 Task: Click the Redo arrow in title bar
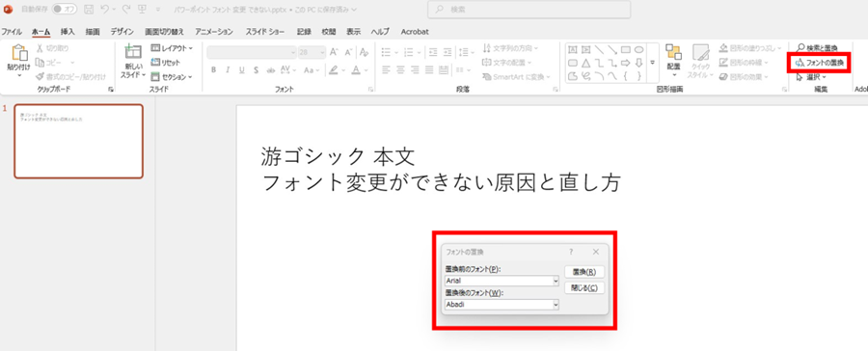pyautogui.click(x=125, y=10)
